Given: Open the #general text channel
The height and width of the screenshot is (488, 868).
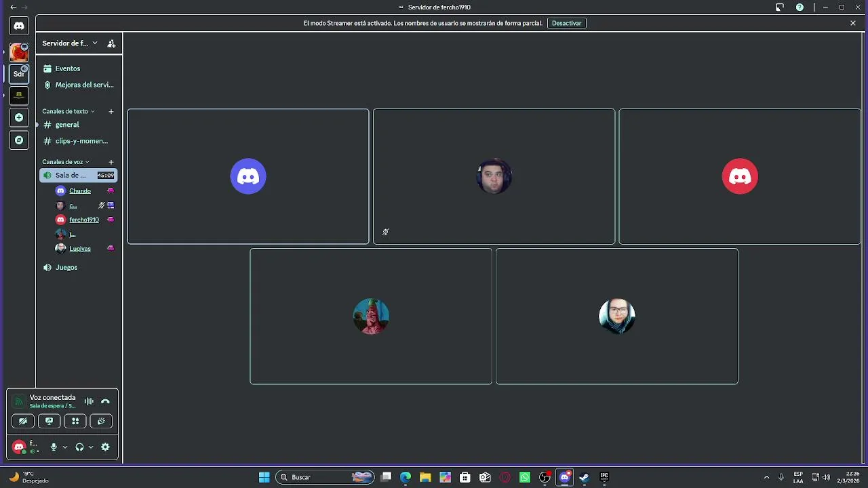Looking at the screenshot, I should [79, 125].
